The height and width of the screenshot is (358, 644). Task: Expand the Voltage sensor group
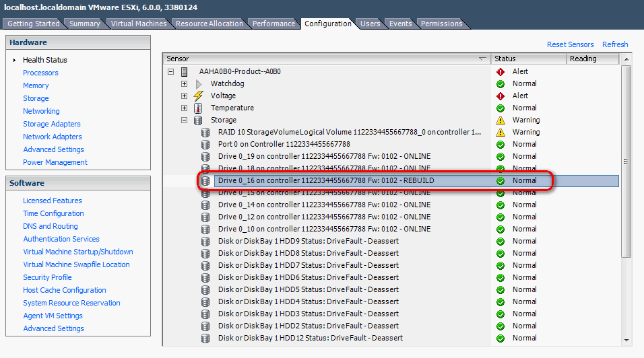[184, 96]
